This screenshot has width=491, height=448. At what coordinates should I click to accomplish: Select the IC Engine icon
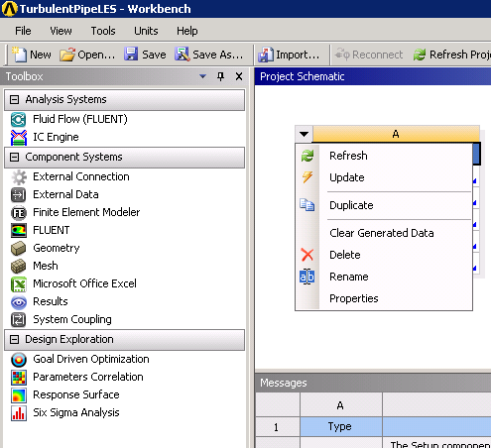coord(19,138)
